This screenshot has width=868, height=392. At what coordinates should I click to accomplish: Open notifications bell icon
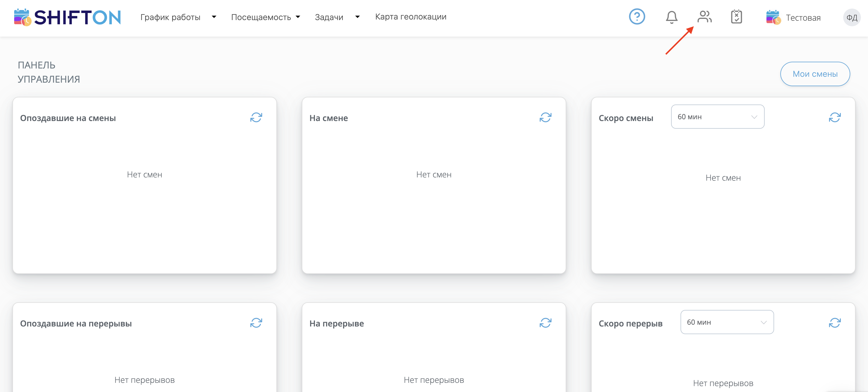click(672, 17)
